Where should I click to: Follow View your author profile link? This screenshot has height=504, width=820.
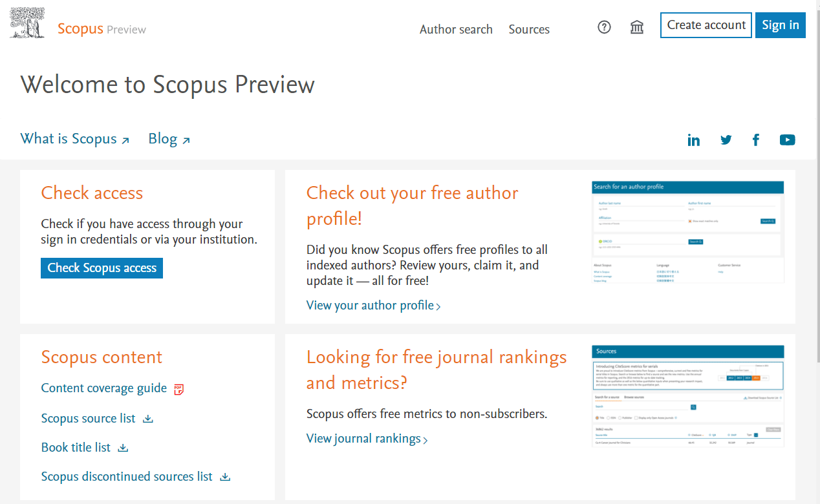pyautogui.click(x=373, y=305)
